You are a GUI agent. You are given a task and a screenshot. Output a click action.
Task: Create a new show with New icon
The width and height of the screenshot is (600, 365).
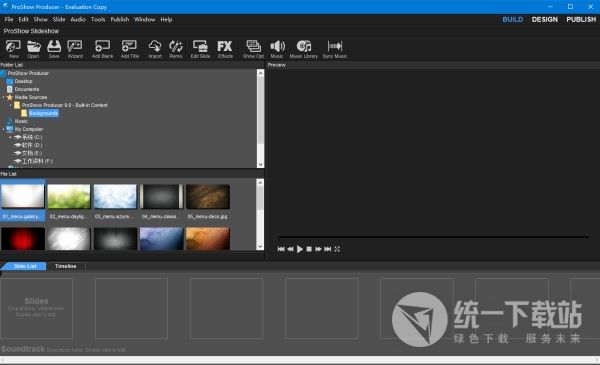pyautogui.click(x=13, y=49)
